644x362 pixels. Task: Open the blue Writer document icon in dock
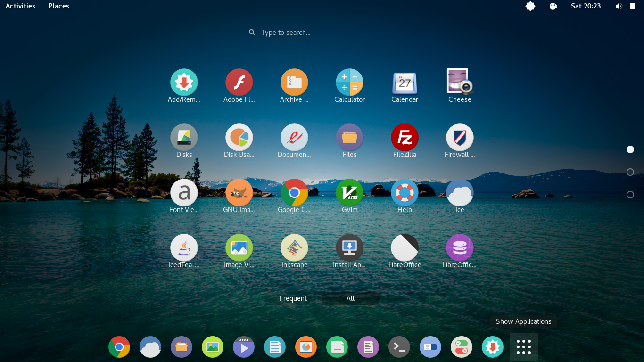pos(275,347)
